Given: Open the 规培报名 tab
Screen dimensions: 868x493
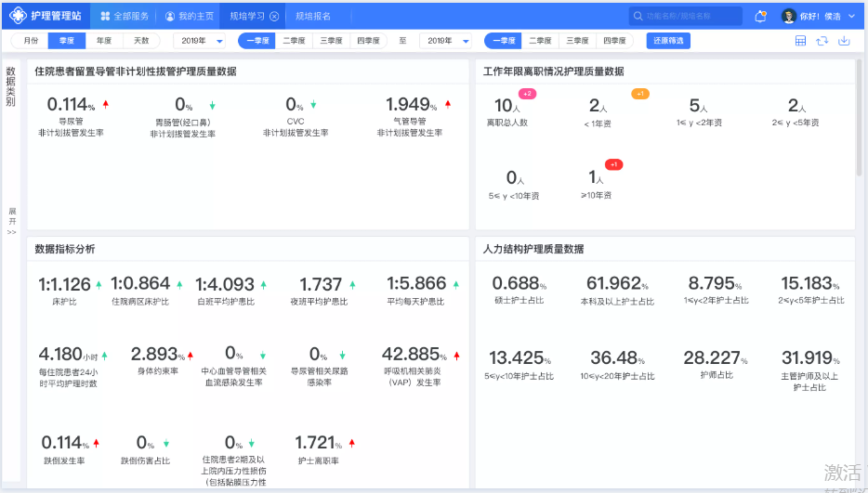Looking at the screenshot, I should [313, 16].
